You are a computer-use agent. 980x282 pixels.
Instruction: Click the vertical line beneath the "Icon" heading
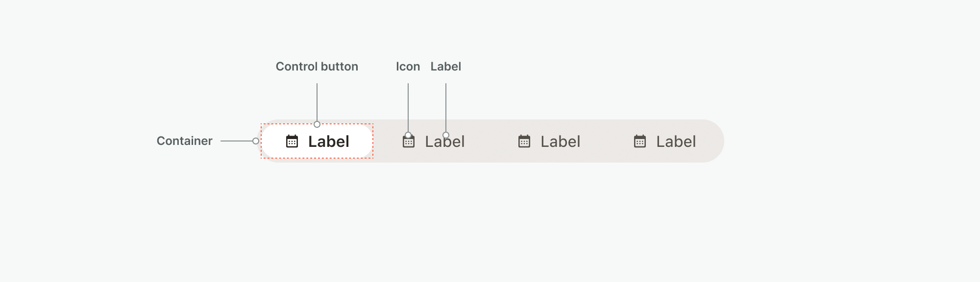408,107
